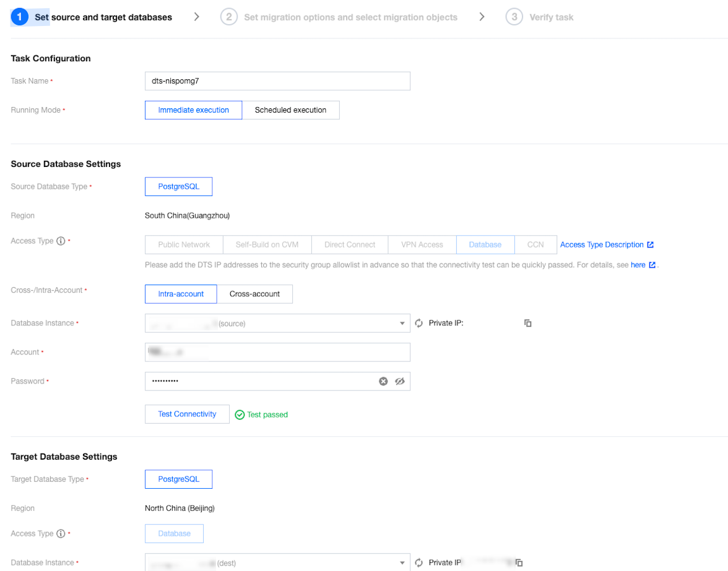This screenshot has height=571, width=728.
Task: Click the Task Name input field
Action: click(277, 81)
